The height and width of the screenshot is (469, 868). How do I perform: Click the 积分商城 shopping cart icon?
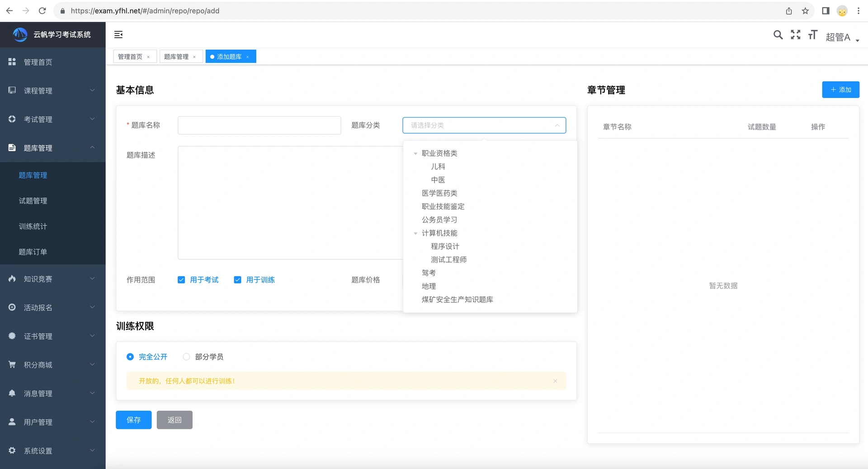pyautogui.click(x=12, y=365)
